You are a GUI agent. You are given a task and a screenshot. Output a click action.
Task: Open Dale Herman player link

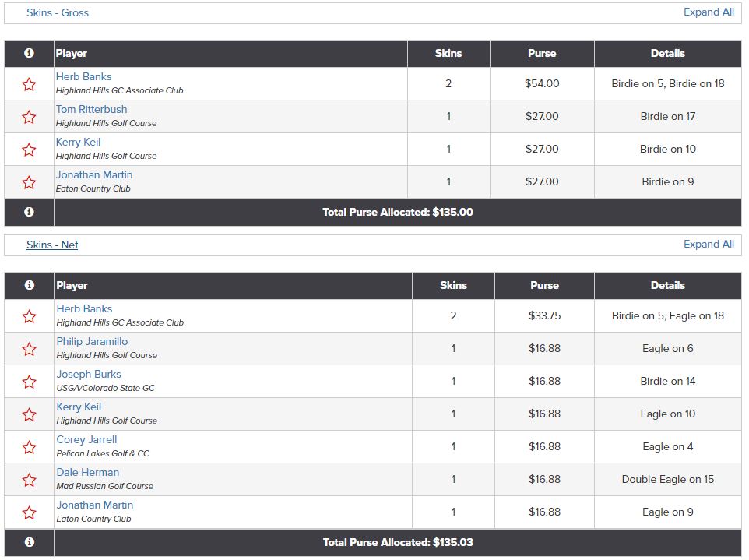(x=88, y=472)
